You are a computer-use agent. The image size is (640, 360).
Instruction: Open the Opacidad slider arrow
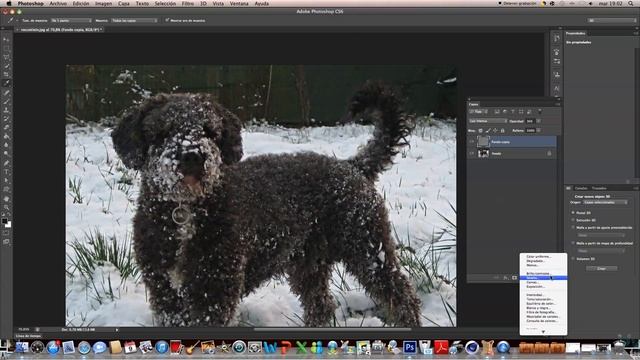click(x=538, y=121)
